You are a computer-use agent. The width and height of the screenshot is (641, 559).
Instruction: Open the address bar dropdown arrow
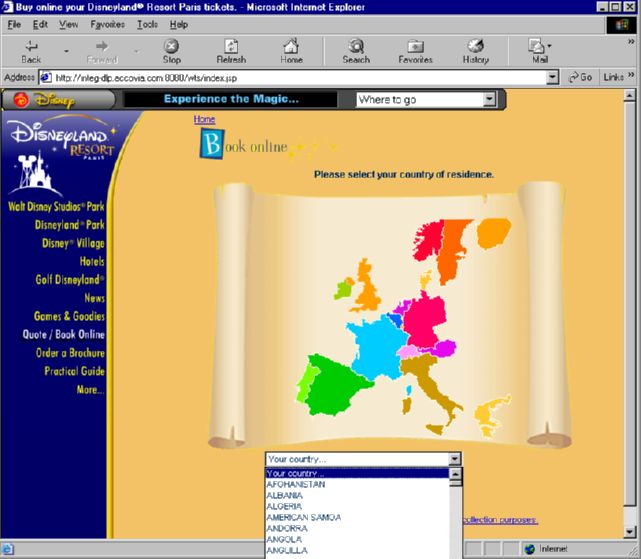pyautogui.click(x=552, y=77)
